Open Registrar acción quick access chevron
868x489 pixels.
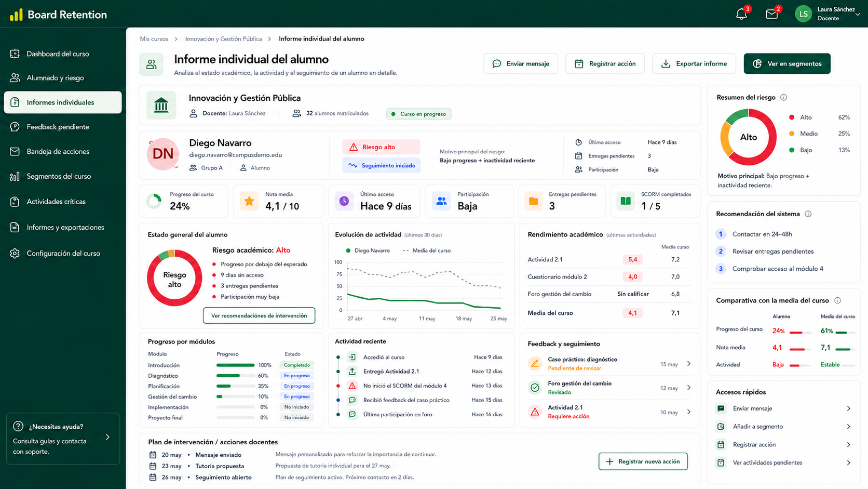pyautogui.click(x=849, y=445)
